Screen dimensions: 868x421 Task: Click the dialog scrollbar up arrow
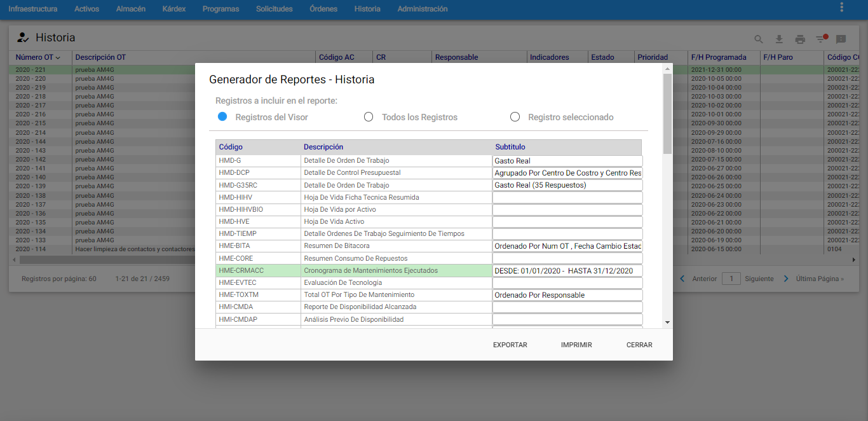(x=667, y=68)
